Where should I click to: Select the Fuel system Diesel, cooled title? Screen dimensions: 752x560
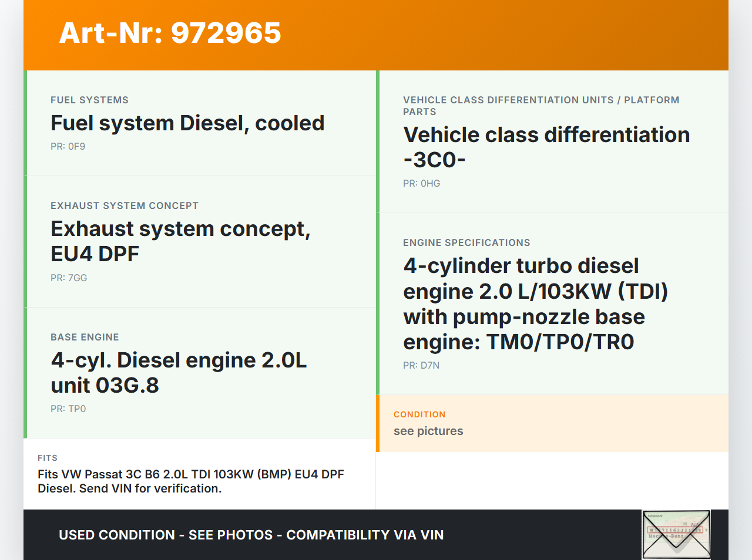pos(187,123)
